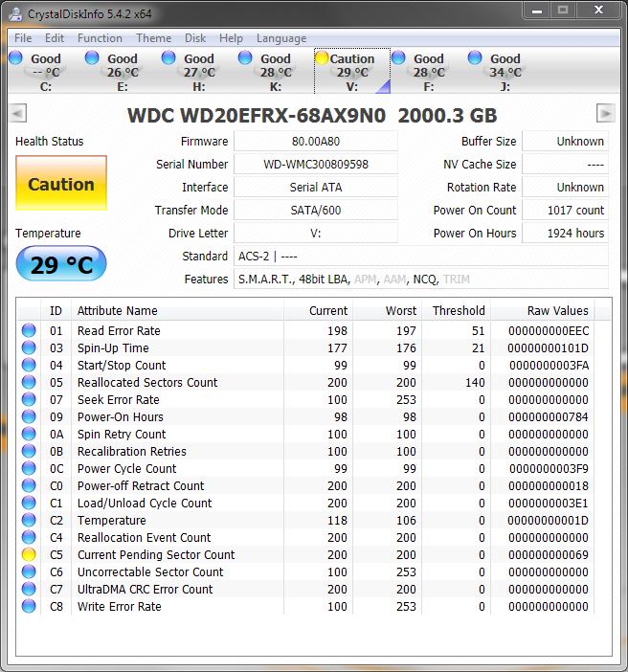The image size is (628, 672).
Task: Click the blue status orb for C: drive
Action: point(15,57)
